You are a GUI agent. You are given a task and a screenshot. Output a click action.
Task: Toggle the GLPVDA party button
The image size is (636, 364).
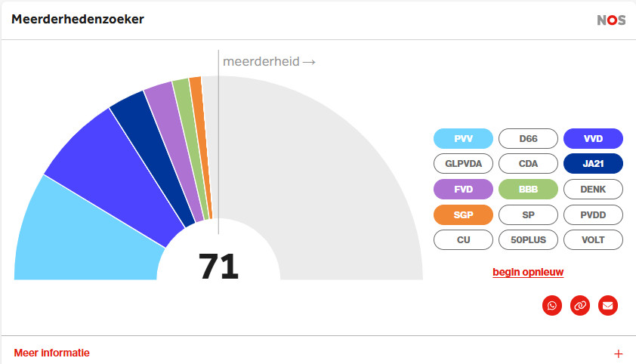[x=463, y=163]
